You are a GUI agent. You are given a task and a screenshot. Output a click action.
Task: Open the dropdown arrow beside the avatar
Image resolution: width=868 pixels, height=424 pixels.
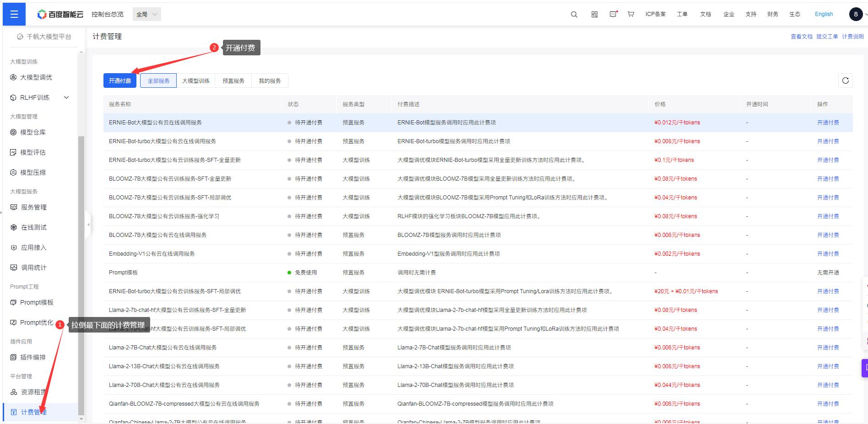tap(866, 15)
